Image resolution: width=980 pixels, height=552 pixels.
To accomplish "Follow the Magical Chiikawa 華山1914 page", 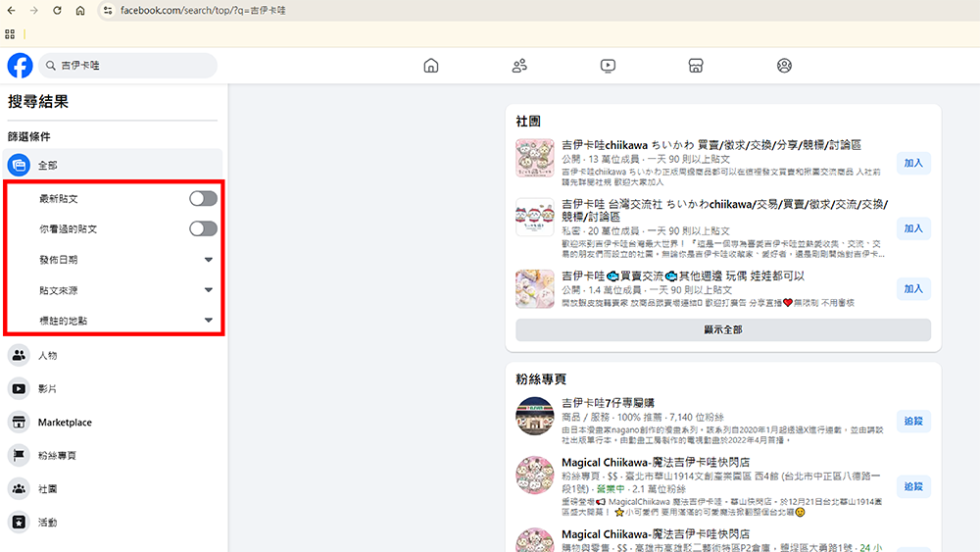I will 913,486.
